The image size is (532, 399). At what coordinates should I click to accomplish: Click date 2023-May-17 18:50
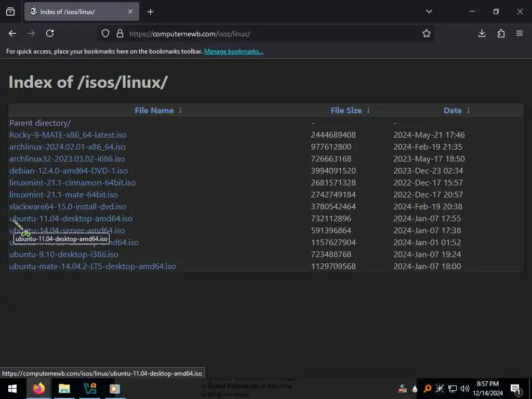coord(429,158)
